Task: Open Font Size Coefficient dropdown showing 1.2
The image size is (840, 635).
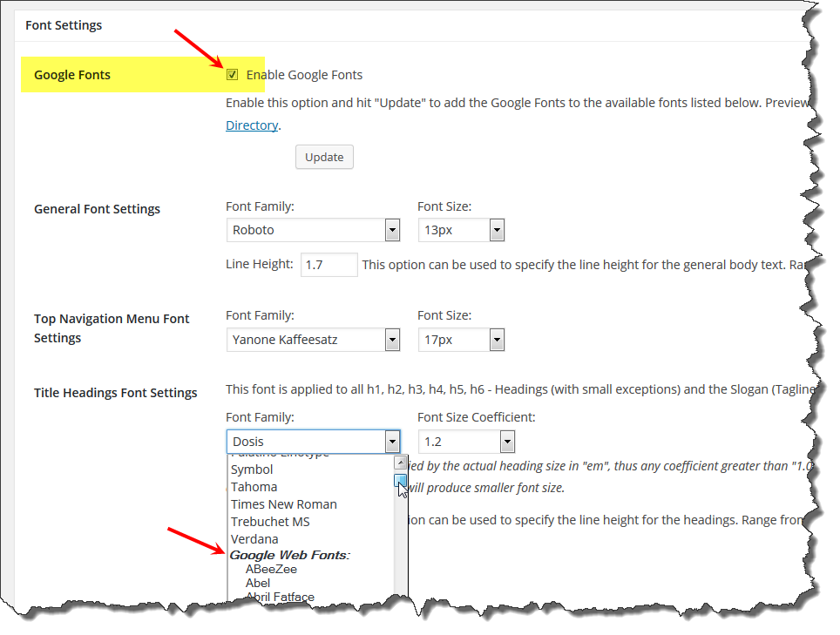Action: 466,442
